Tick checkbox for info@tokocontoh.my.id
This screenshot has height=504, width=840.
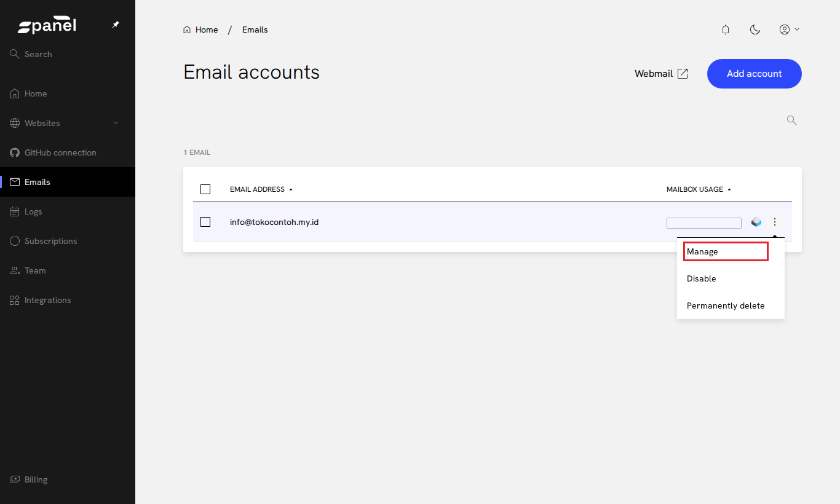pyautogui.click(x=205, y=222)
